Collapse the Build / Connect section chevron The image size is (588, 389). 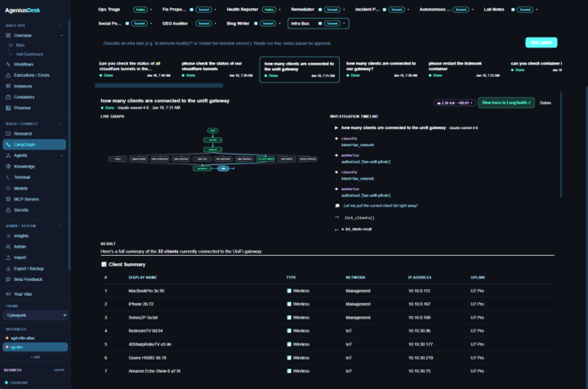[60, 123]
